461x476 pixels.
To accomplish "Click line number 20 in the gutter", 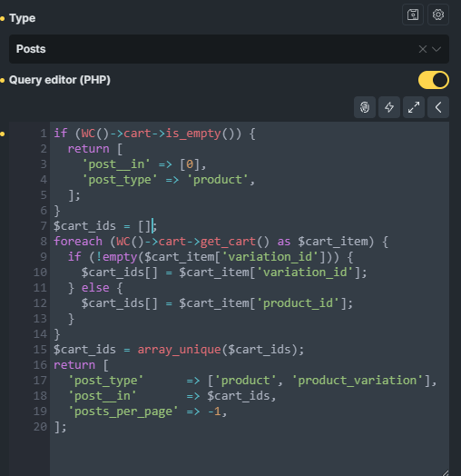I will (x=40, y=427).
